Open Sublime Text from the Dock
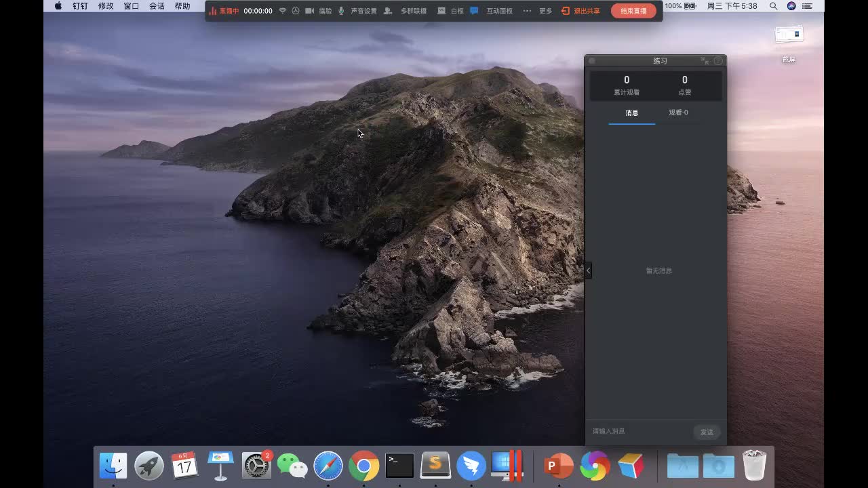Screen dimensions: 868x488 [435, 466]
